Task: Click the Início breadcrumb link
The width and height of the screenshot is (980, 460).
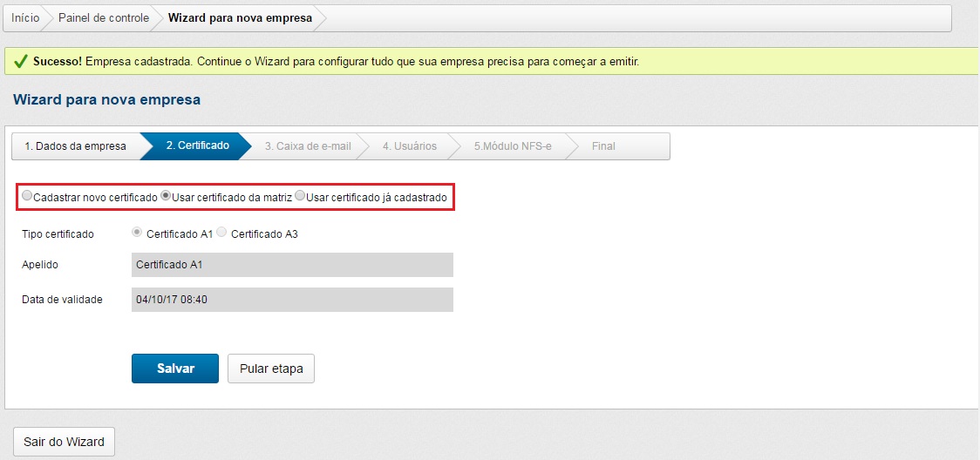Action: click(x=25, y=17)
